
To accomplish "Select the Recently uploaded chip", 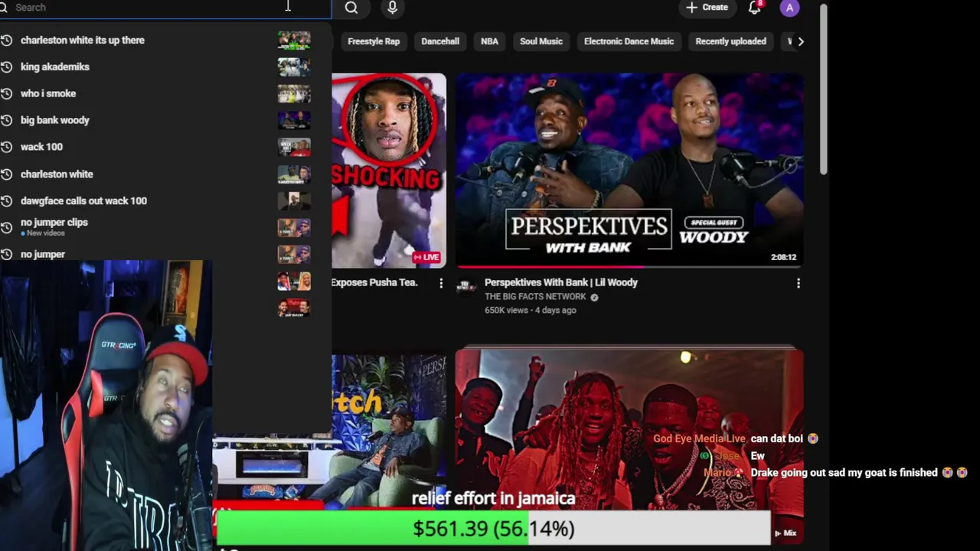I will point(730,41).
